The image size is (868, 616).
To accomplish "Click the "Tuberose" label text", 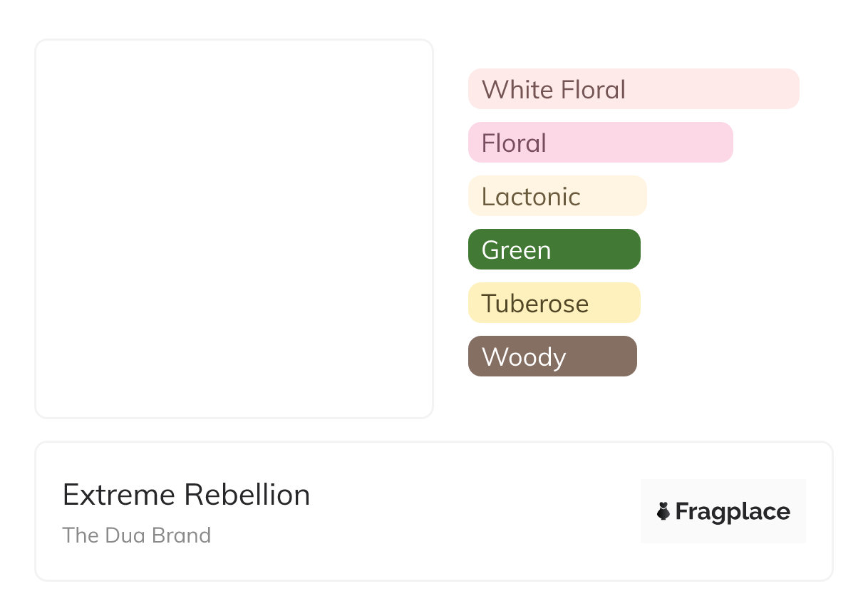I will tap(535, 304).
